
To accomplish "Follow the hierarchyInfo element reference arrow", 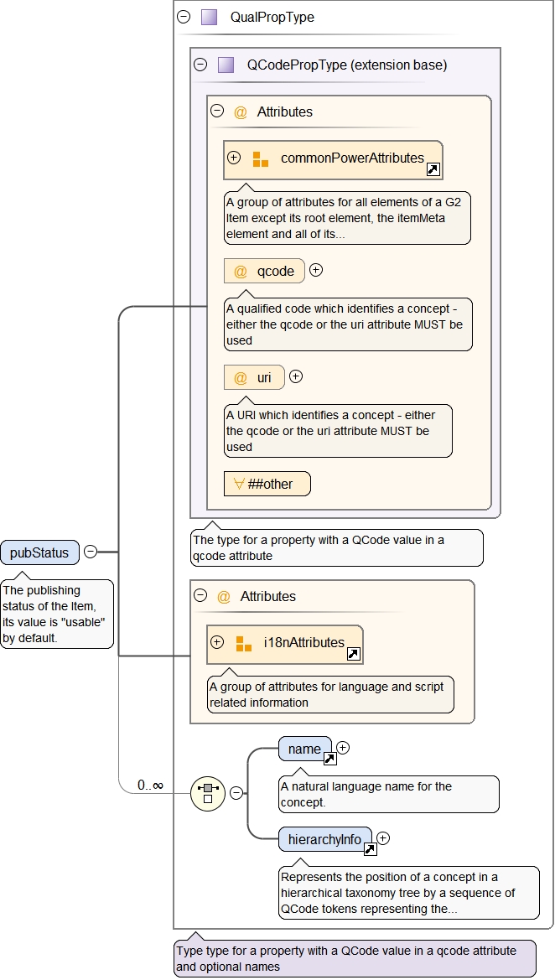I will point(370,850).
